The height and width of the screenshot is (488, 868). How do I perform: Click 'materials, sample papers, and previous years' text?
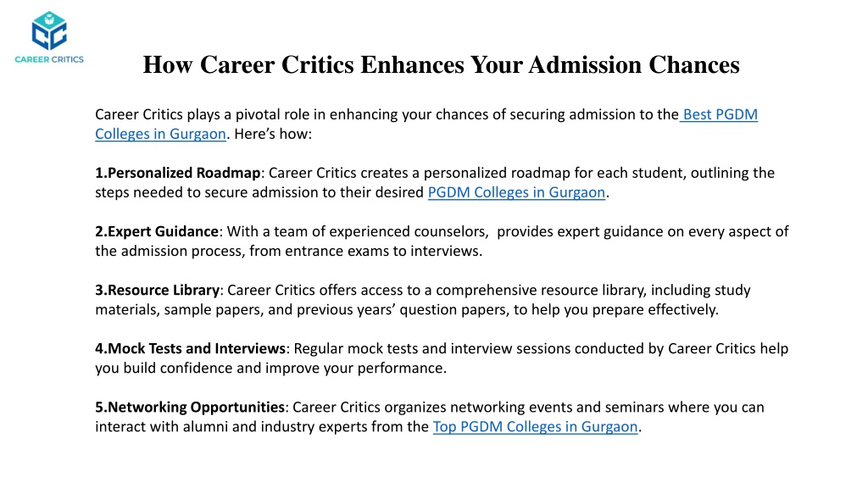coord(245,310)
